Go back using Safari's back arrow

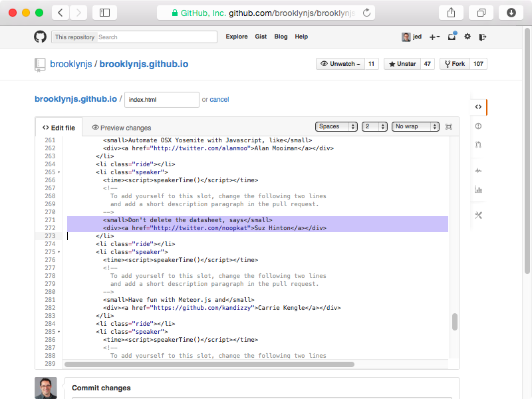tap(61, 13)
